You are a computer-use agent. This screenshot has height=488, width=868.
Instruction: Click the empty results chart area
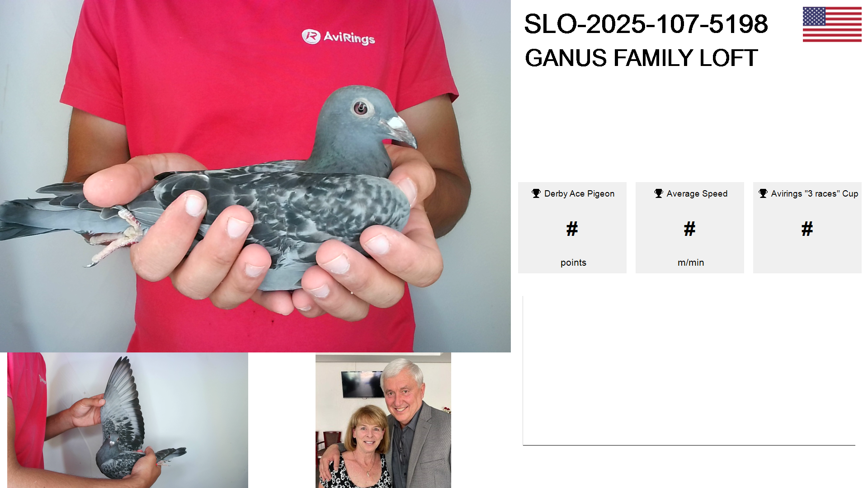(689, 371)
